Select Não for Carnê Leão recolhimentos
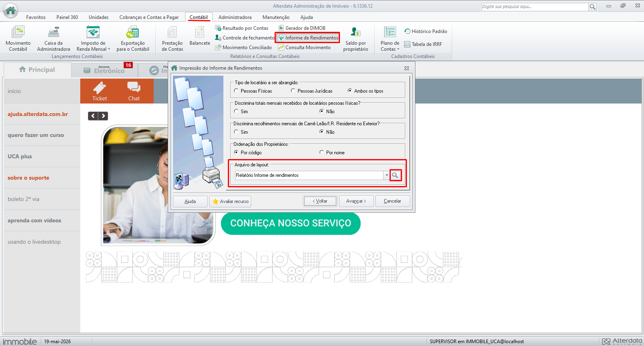Screen dimensions: 644x346 321,132
